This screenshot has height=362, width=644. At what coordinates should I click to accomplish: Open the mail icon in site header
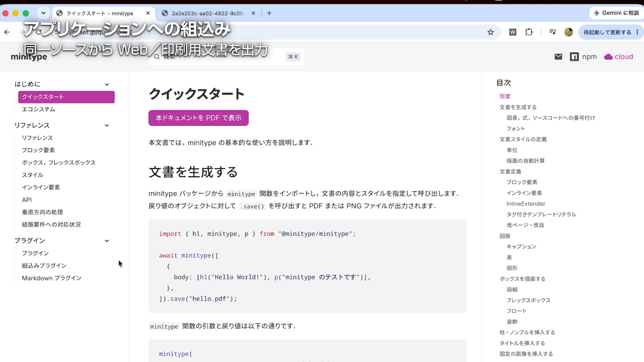coord(558,57)
